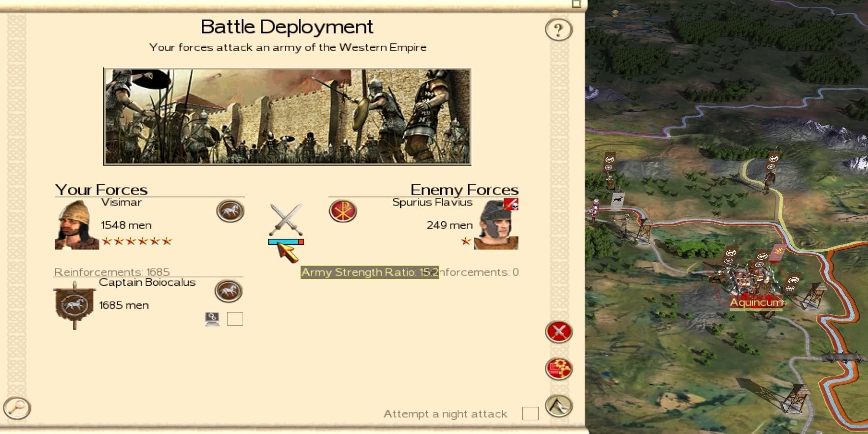Image resolution: width=868 pixels, height=434 pixels.
Task: Withdraw using the red crossed-swords button
Action: click(x=559, y=332)
